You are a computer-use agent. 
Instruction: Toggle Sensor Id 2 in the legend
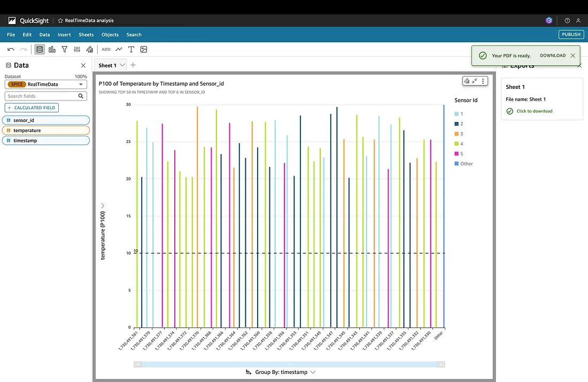pos(461,124)
